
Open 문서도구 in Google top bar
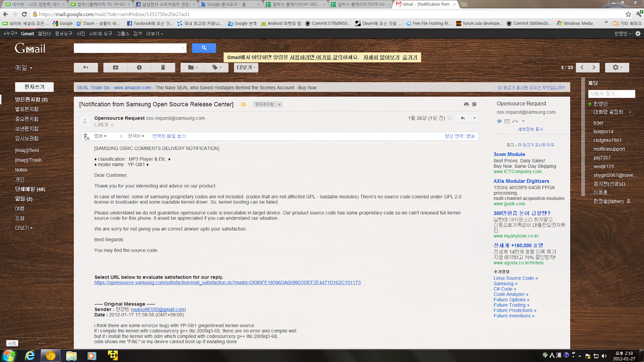64,34
